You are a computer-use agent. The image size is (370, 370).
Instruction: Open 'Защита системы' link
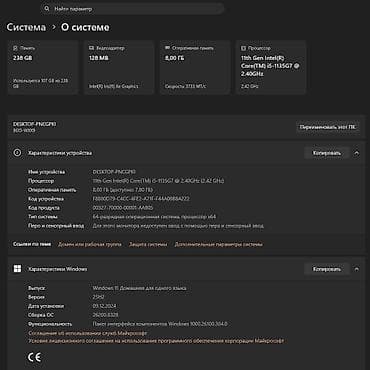[148, 244]
